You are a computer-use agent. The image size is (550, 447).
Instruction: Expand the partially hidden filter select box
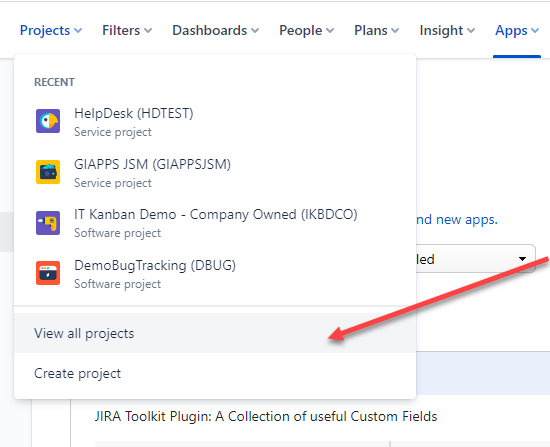click(476, 259)
